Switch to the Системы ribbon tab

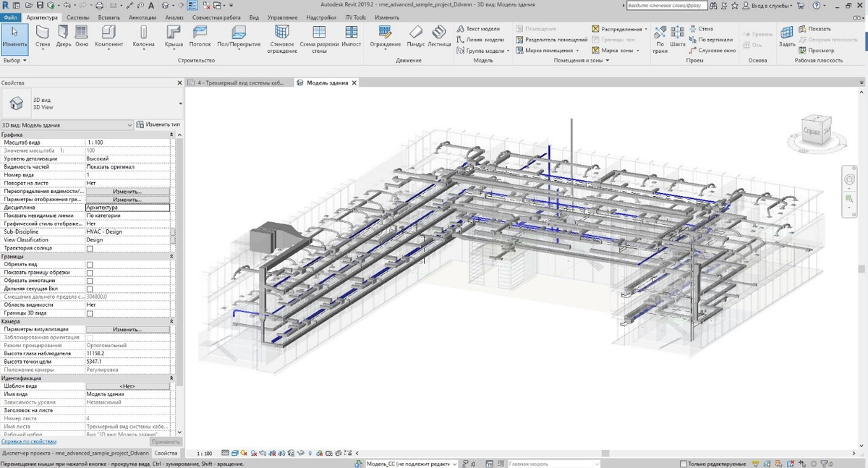(x=77, y=17)
